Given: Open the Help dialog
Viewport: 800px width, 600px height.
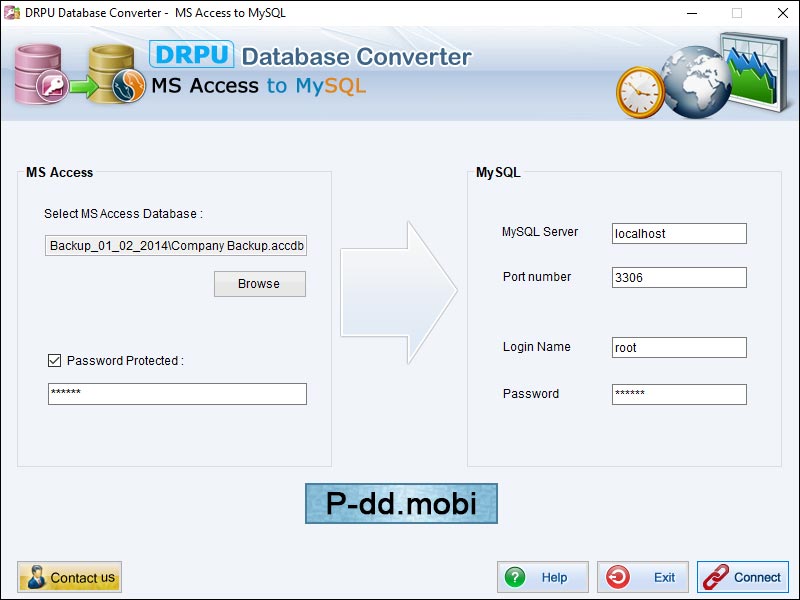Looking at the screenshot, I should [x=543, y=577].
